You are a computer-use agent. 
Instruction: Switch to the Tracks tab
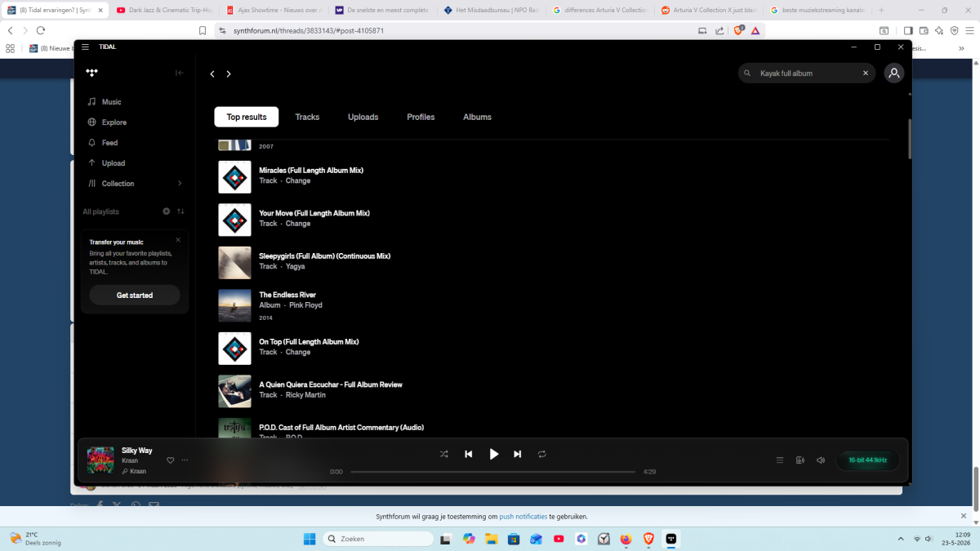coord(307,117)
